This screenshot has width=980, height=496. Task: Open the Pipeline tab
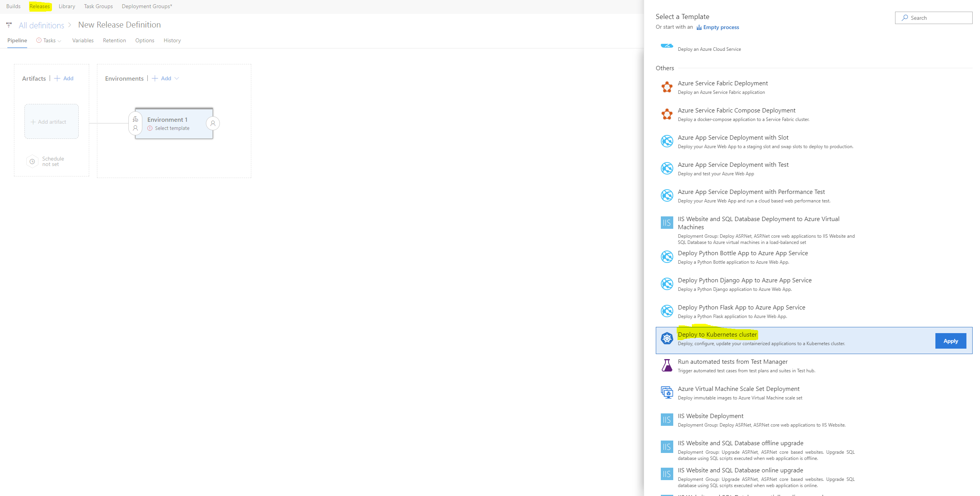tap(17, 40)
